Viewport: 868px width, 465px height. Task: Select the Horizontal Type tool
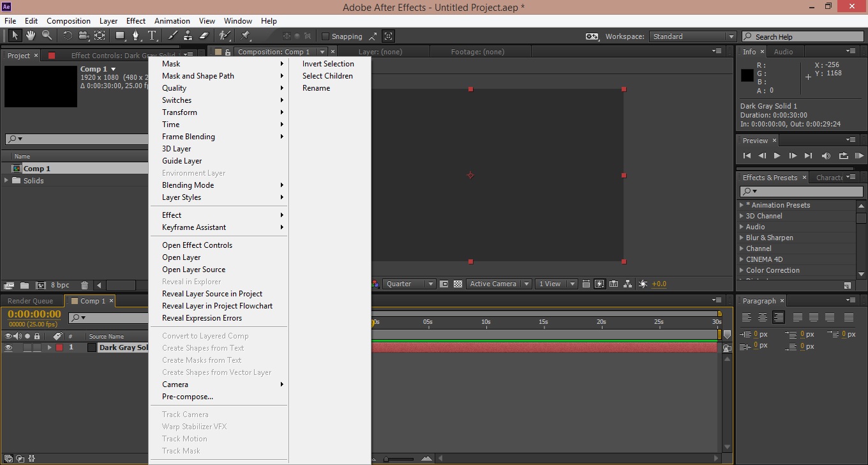(x=153, y=36)
